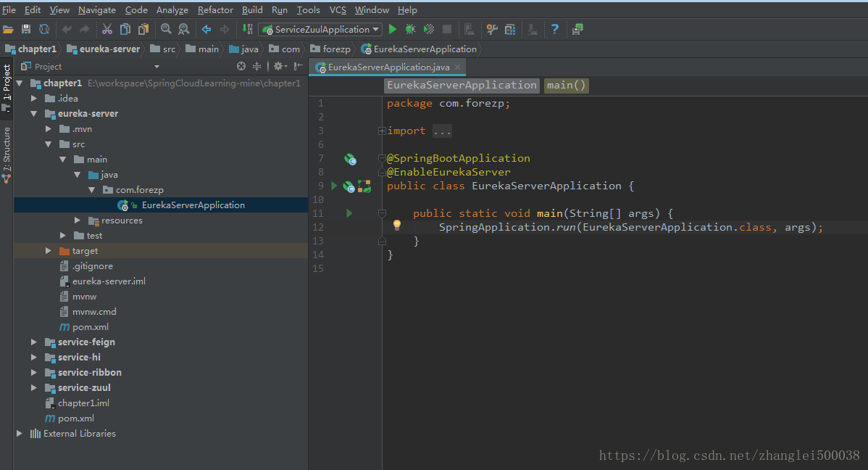
Task: Collapse the src folder in Project tree
Action: click(x=49, y=144)
